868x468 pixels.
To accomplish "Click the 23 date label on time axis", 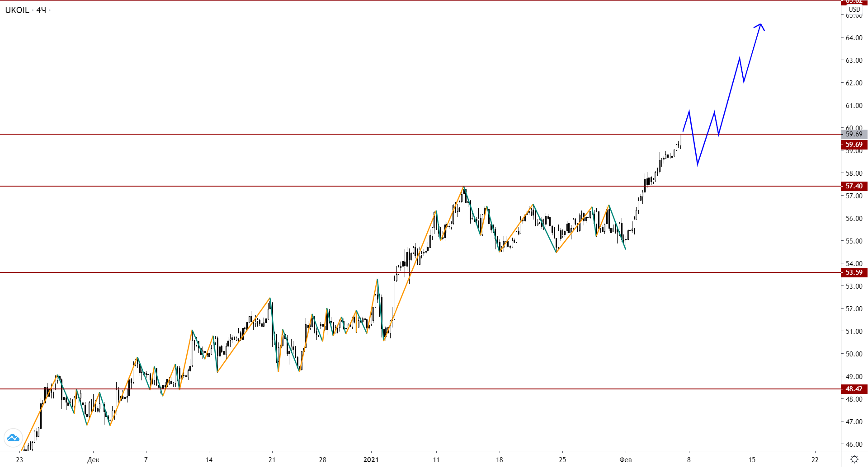I will coord(19,460).
